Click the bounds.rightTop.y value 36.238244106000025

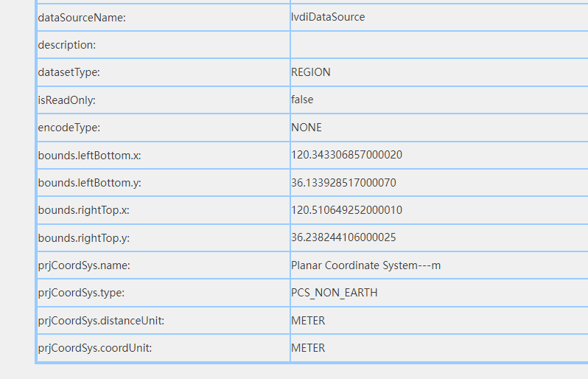(343, 237)
